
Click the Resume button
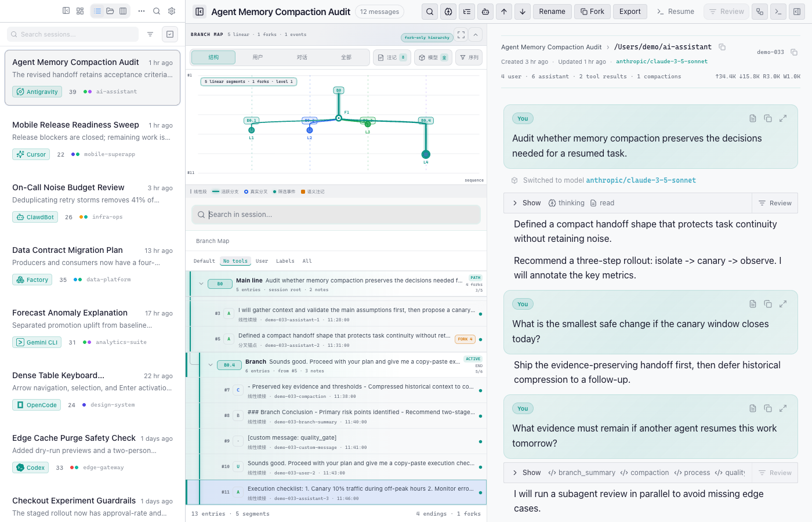click(676, 12)
